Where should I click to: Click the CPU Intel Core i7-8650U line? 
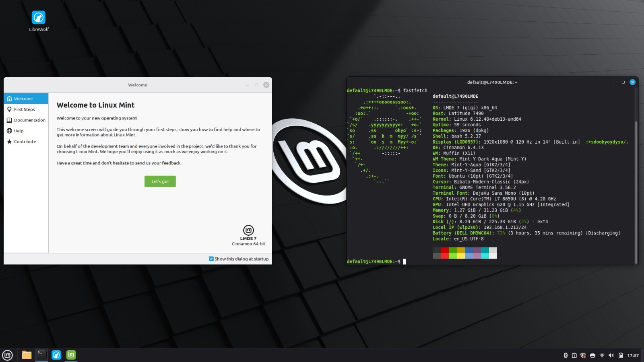point(494,199)
